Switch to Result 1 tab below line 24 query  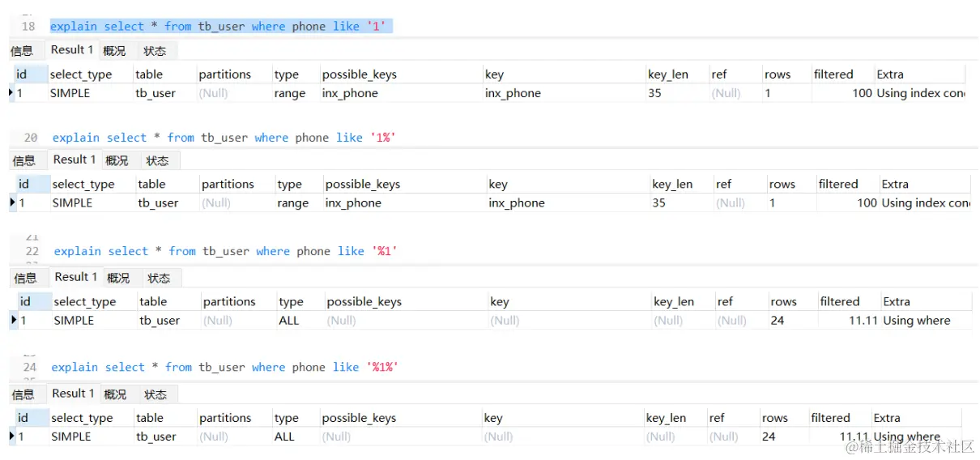(73, 394)
